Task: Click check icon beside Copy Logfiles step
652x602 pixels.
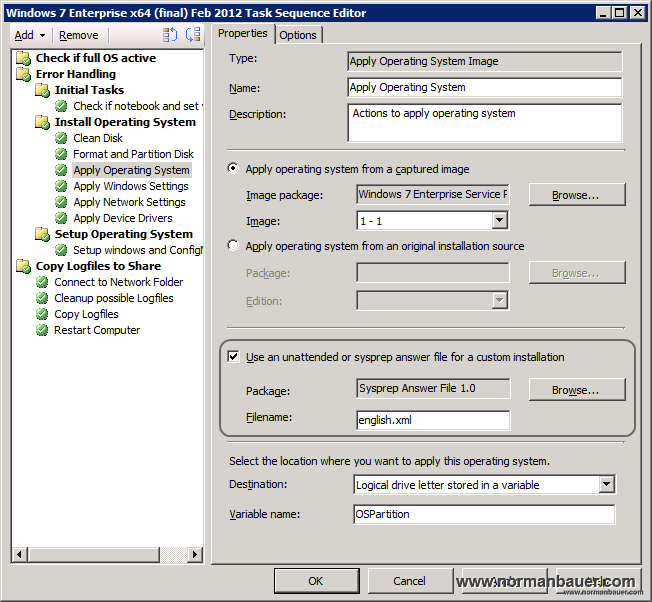Action: (x=42, y=314)
